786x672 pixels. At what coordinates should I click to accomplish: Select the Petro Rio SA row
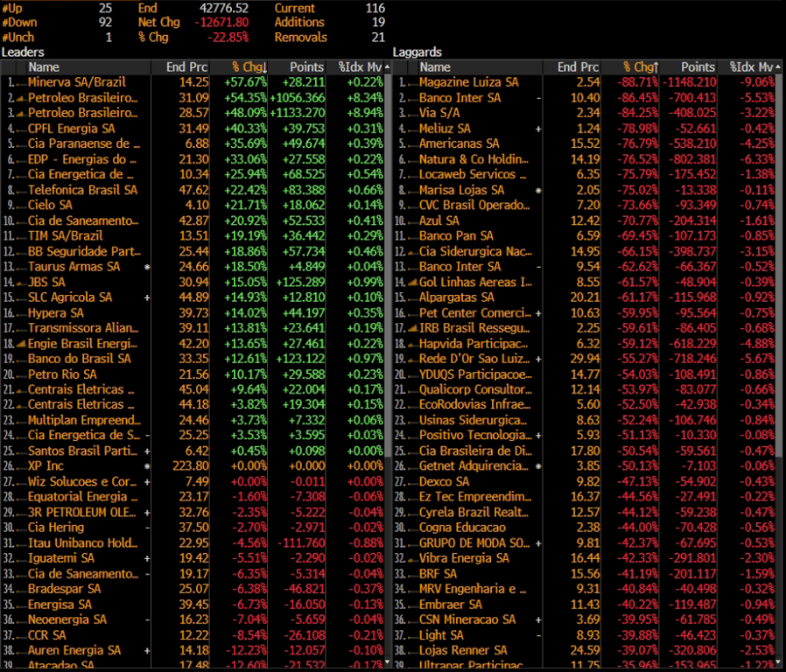coord(193,374)
